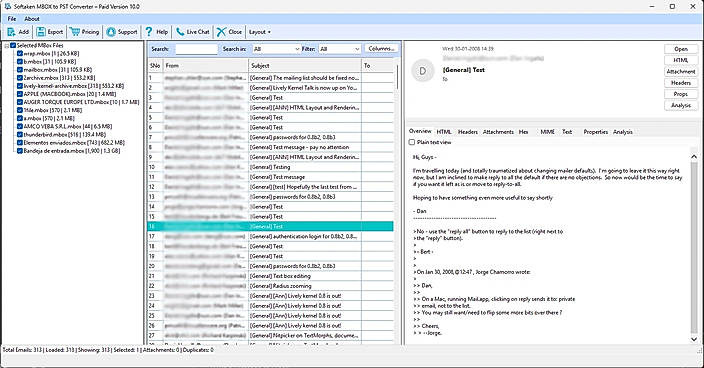Click the HTML button below Open
This screenshot has height=368, width=704.
click(681, 60)
